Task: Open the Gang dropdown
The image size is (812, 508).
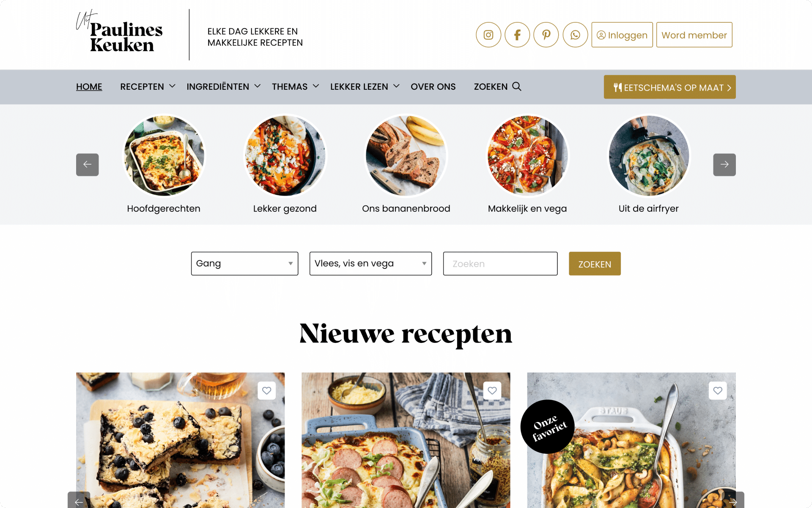Action: click(244, 263)
